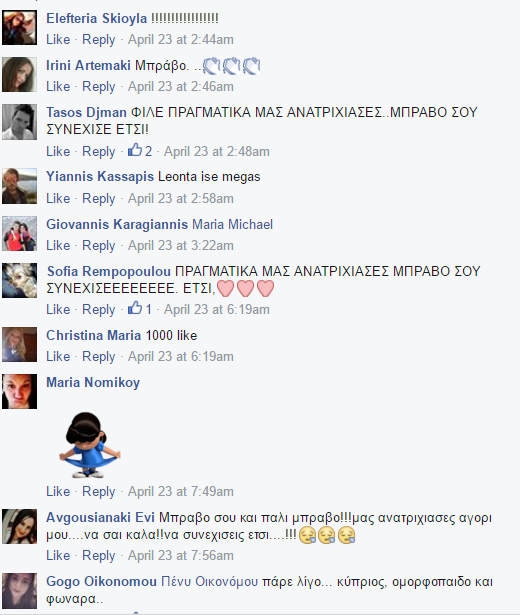Click Elefteria Skioyla's profile picture
Viewport: 520px width, 615px height.
click(19, 27)
